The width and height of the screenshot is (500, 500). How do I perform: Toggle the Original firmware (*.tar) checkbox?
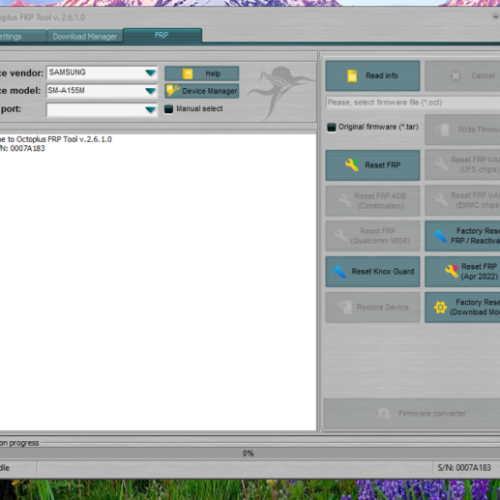pyautogui.click(x=331, y=127)
